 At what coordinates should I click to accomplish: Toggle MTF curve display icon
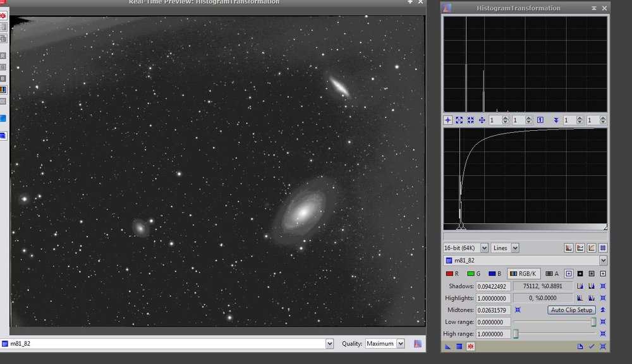[592, 248]
